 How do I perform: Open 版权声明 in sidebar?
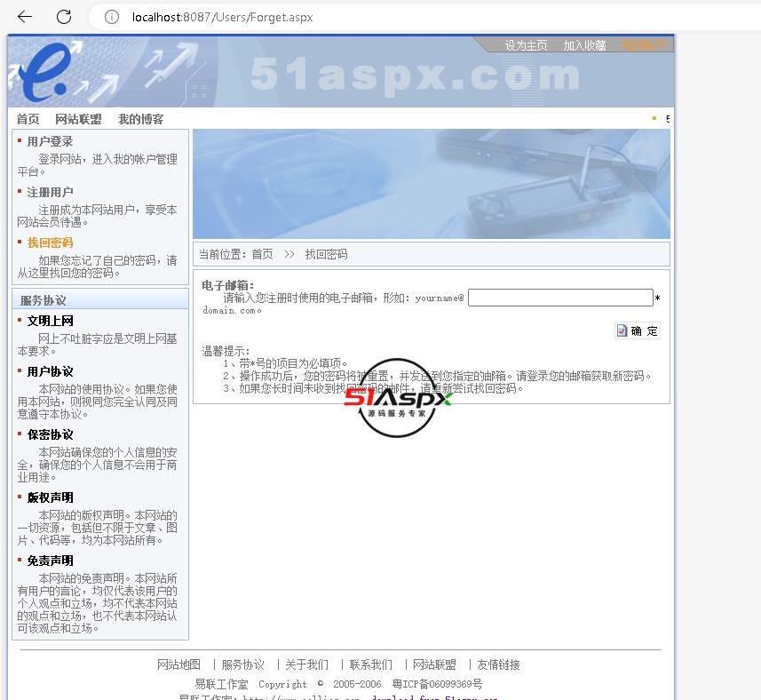coord(50,497)
